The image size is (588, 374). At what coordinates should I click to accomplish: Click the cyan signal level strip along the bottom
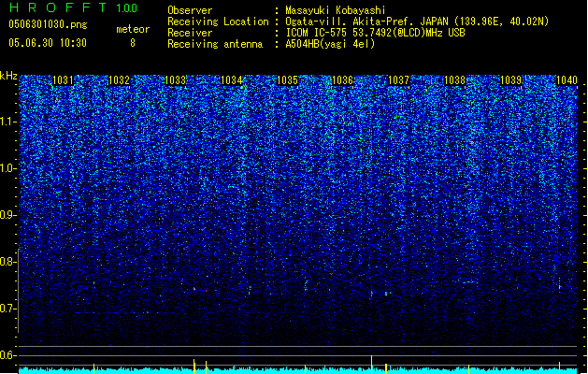click(298, 370)
